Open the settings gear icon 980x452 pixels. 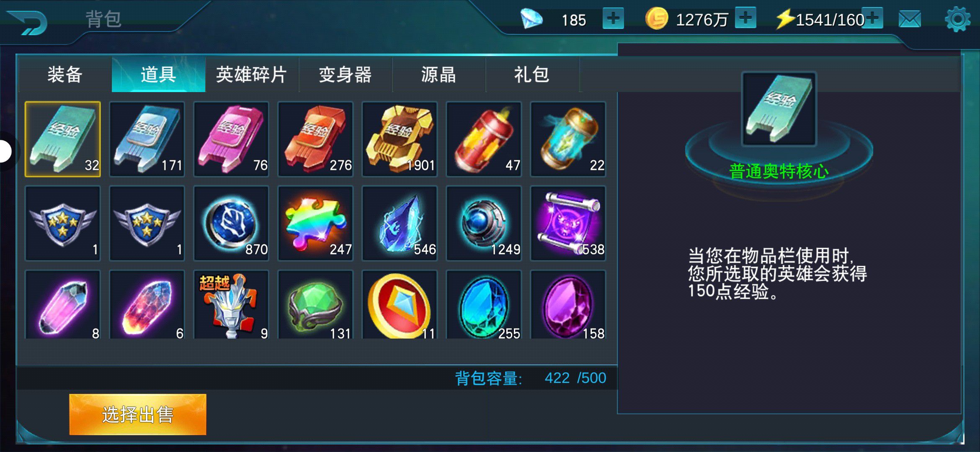point(957,19)
